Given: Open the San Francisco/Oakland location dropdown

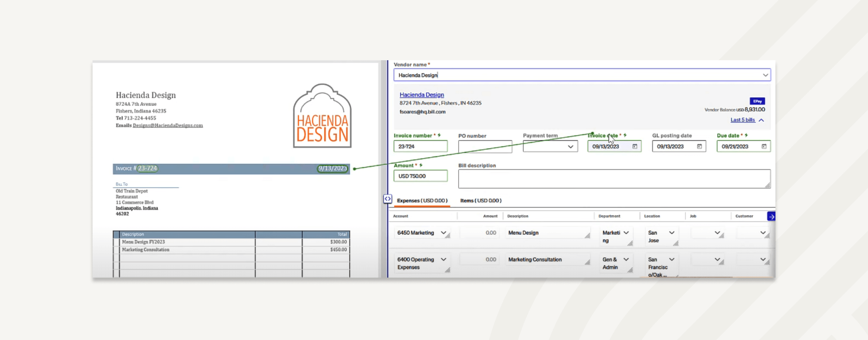Looking at the screenshot, I should [672, 259].
